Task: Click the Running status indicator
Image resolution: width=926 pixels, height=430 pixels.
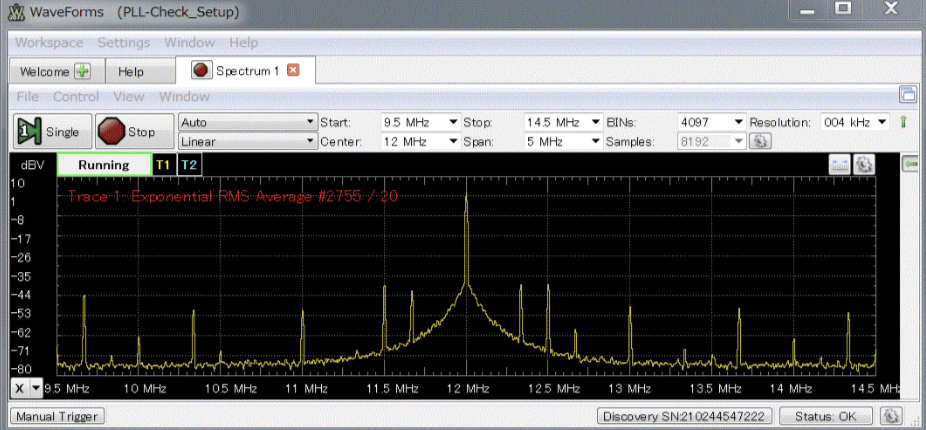Action: click(104, 165)
